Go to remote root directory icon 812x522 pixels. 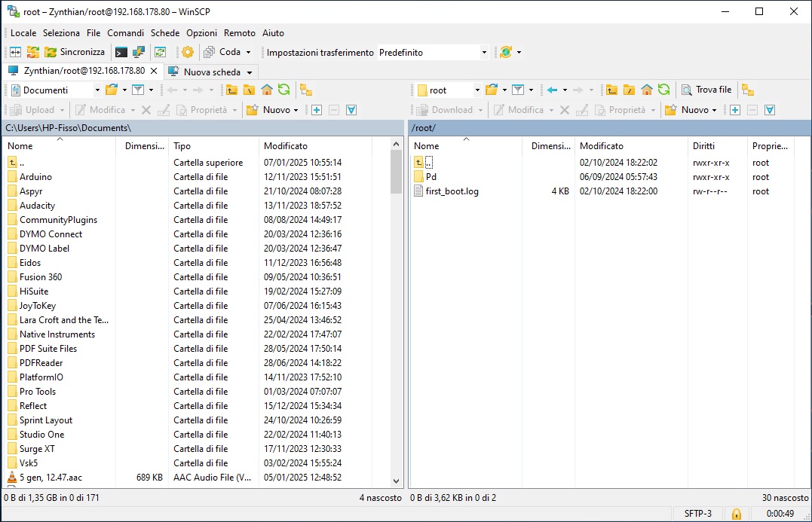point(630,90)
